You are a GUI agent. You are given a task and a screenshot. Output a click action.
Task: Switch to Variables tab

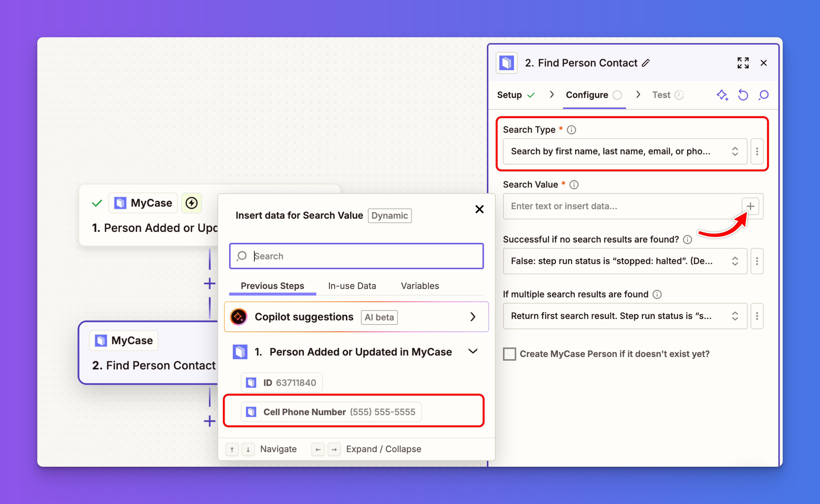pos(420,286)
